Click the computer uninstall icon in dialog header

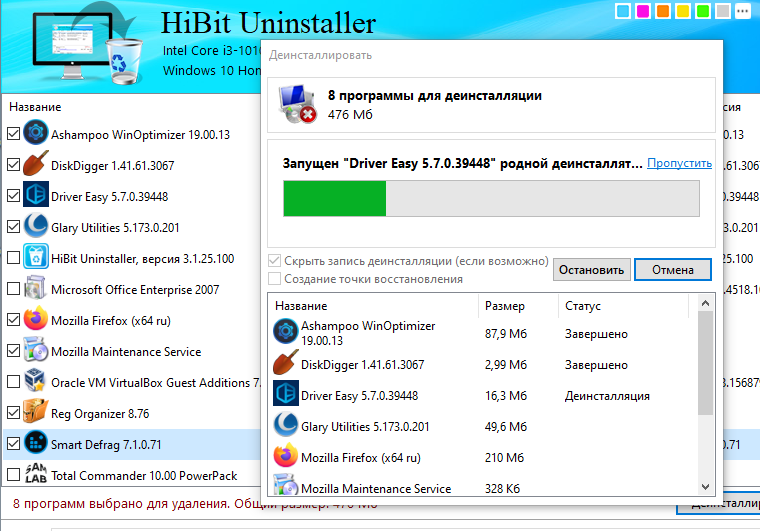(298, 104)
